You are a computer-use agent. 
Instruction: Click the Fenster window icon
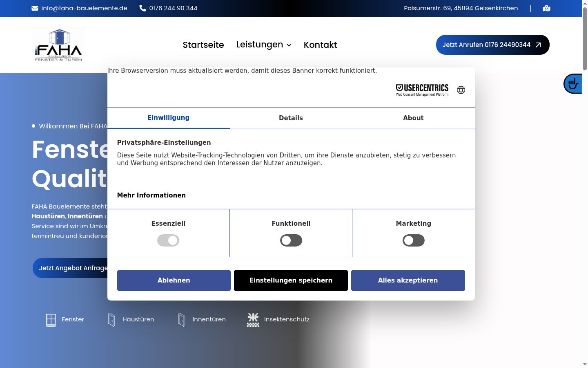pos(51,320)
